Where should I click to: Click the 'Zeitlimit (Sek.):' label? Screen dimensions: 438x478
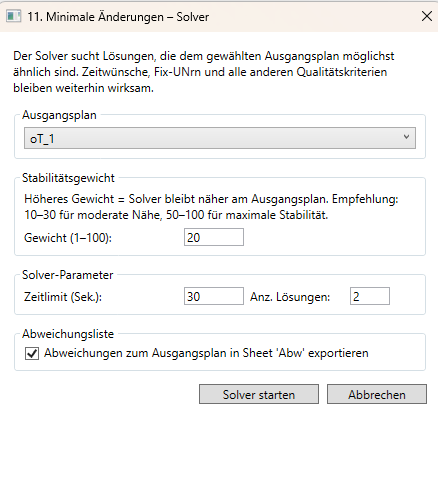click(63, 297)
